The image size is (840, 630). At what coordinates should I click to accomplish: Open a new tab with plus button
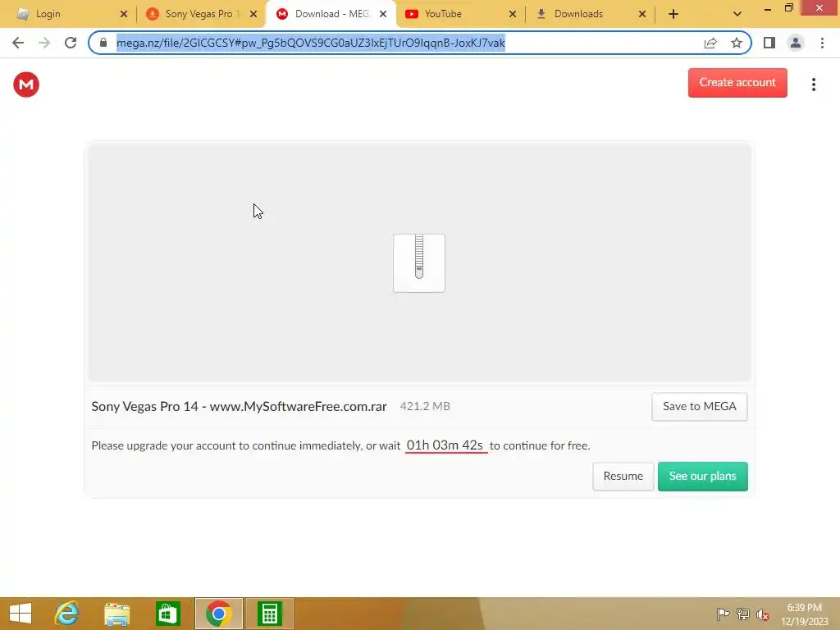tap(673, 14)
